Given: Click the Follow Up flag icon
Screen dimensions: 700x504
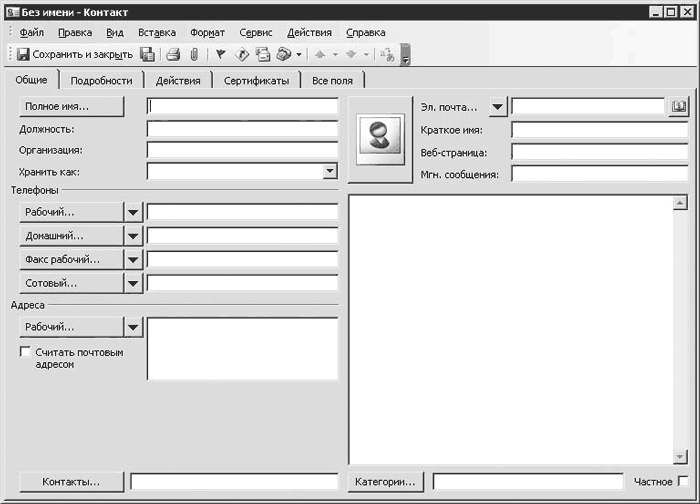Looking at the screenshot, I should 220,55.
